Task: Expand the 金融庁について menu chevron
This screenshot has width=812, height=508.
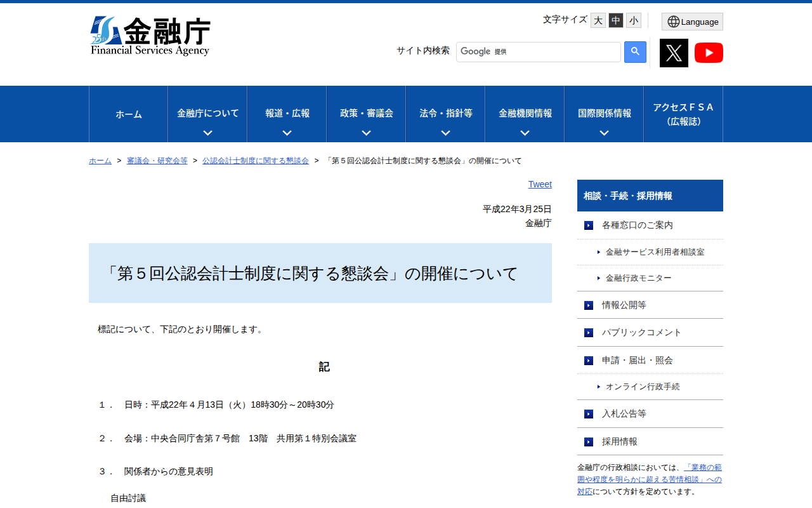Action: point(207,133)
